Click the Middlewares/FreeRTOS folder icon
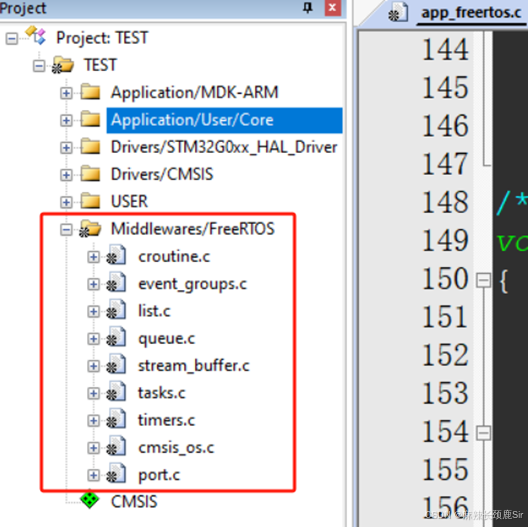This screenshot has width=528, height=527. pyautogui.click(x=90, y=229)
